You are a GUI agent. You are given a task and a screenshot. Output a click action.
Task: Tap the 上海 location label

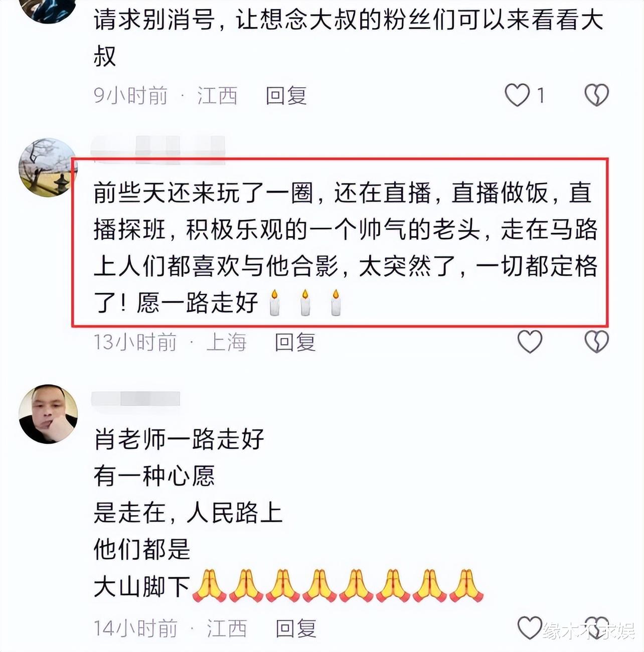coord(226,342)
